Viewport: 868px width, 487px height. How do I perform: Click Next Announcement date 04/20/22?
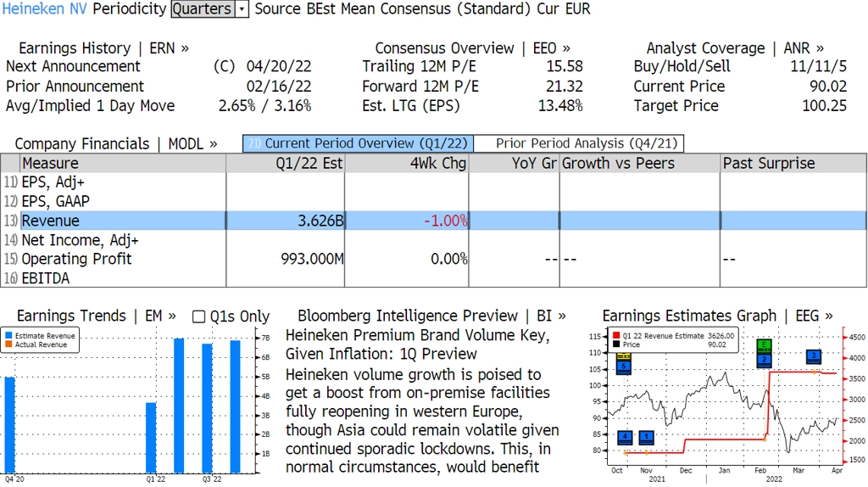(x=278, y=66)
